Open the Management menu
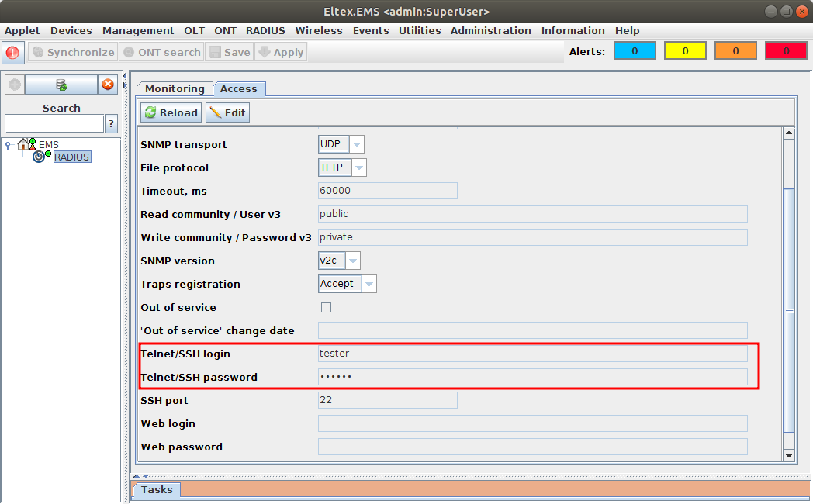This screenshot has height=504, width=813. 138,30
